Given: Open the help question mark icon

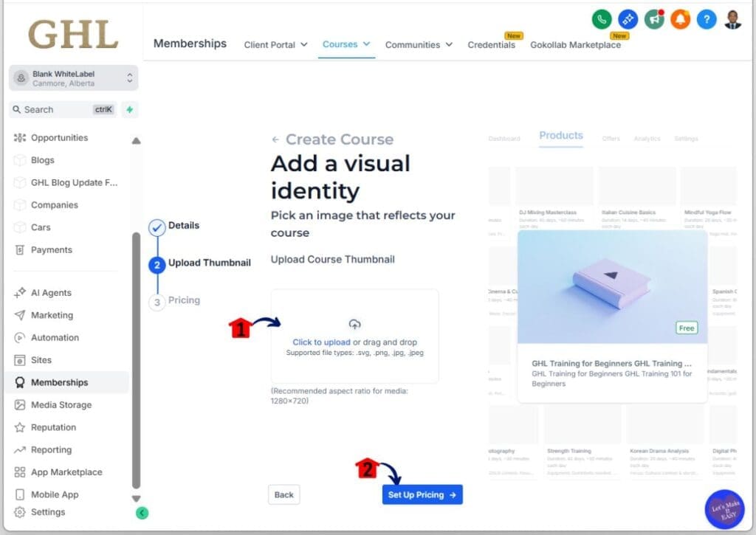Looking at the screenshot, I should 705,19.
